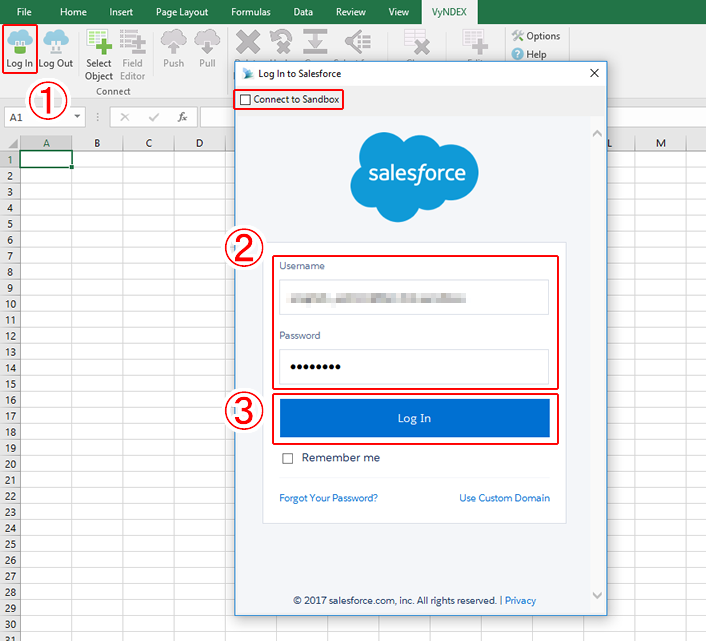Go to the Formulas tab
The height and width of the screenshot is (641, 706).
coord(251,12)
